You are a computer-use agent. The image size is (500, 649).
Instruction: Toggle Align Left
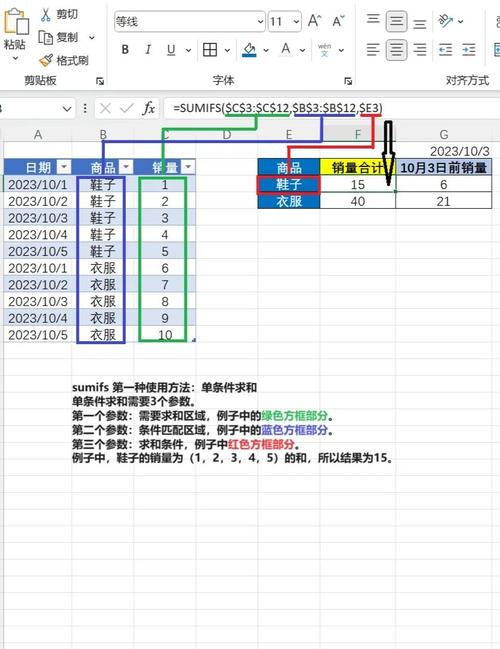click(x=373, y=50)
